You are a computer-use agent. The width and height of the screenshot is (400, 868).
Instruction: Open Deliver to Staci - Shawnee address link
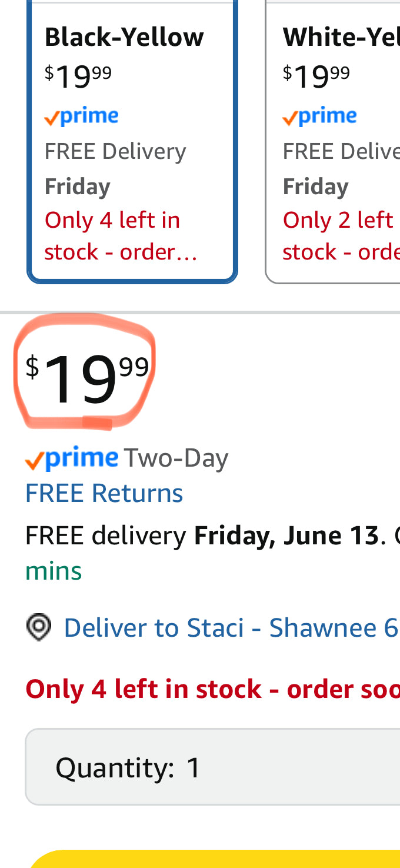point(231,628)
